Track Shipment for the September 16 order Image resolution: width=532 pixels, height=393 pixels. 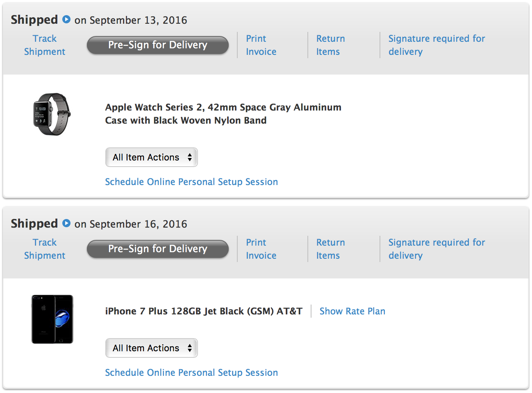pyautogui.click(x=45, y=249)
